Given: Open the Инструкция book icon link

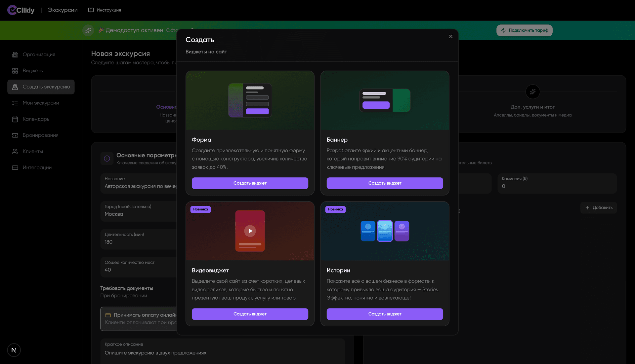Looking at the screenshot, I should [91, 10].
